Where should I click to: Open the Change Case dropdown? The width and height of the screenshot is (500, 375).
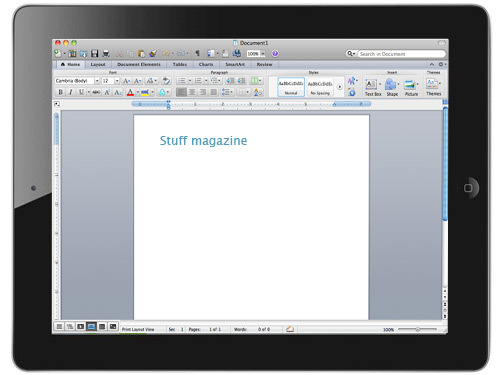pos(151,81)
